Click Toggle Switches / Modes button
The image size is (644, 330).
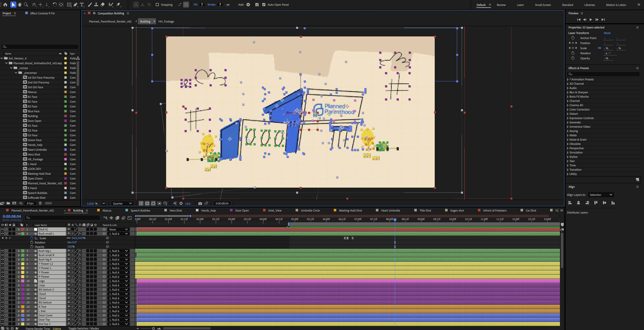84,328
